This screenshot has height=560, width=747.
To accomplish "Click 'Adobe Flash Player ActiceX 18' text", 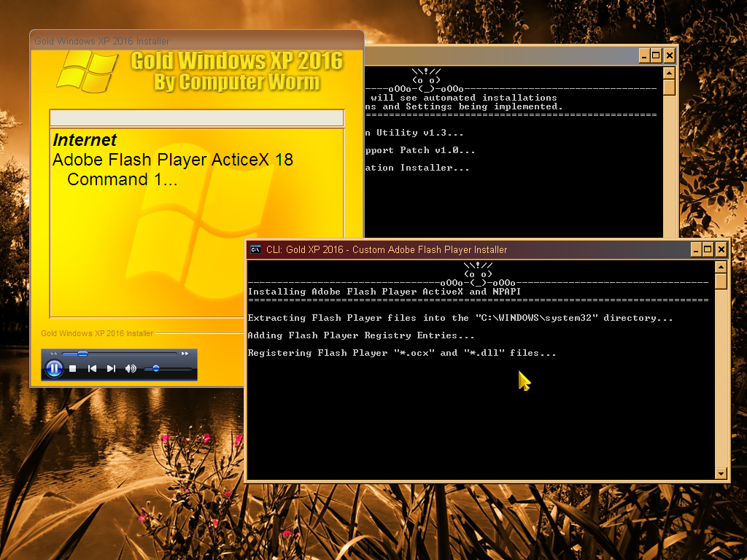I will click(173, 160).
